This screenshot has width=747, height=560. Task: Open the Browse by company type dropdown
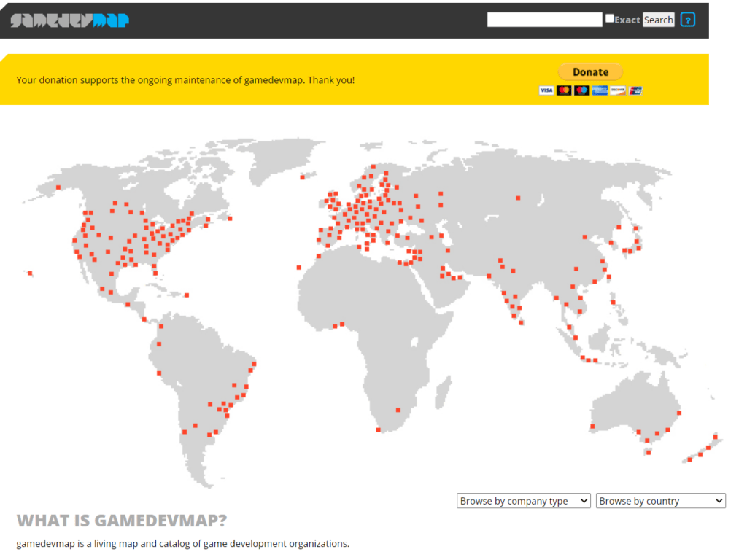click(x=523, y=500)
